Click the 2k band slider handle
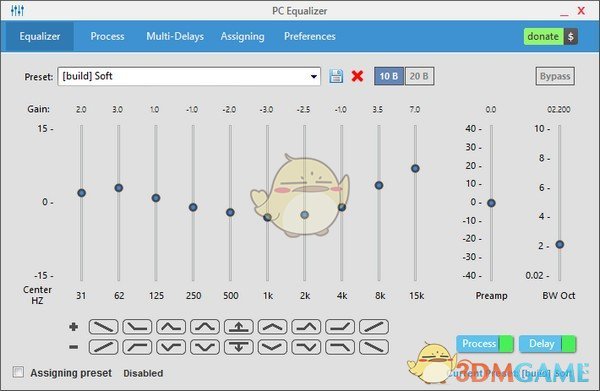Image resolution: width=600 pixels, height=391 pixels. point(305,215)
